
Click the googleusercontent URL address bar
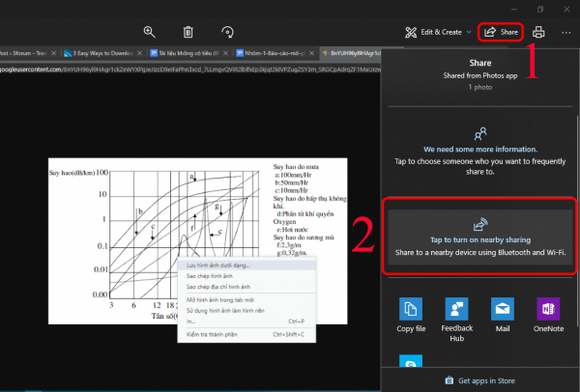click(x=190, y=70)
